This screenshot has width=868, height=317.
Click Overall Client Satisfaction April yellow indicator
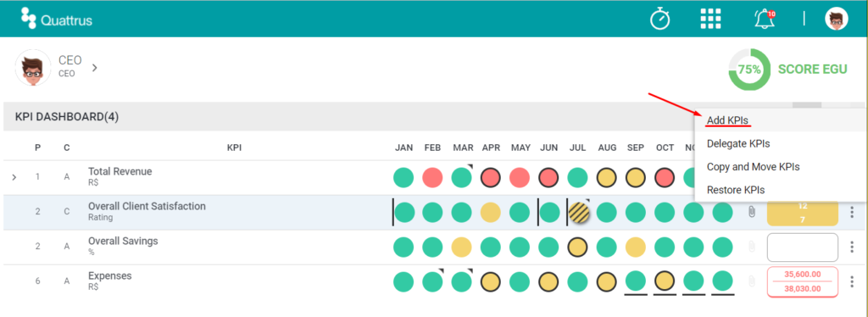point(491,213)
